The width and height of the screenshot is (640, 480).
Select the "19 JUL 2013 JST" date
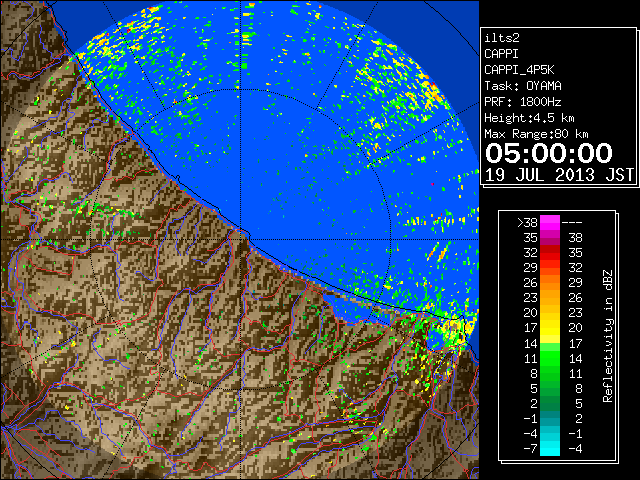(x=559, y=175)
